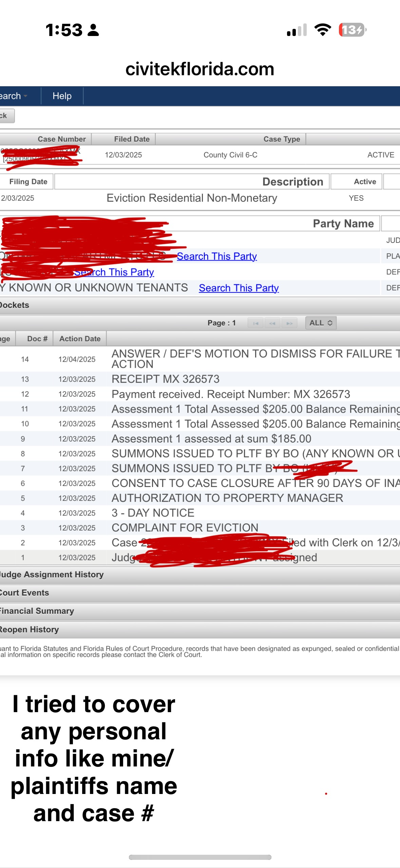Click the Action Date column header

(80, 339)
